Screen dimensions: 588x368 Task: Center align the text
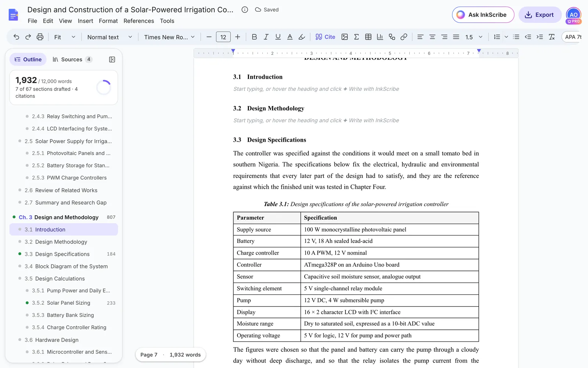coord(432,37)
